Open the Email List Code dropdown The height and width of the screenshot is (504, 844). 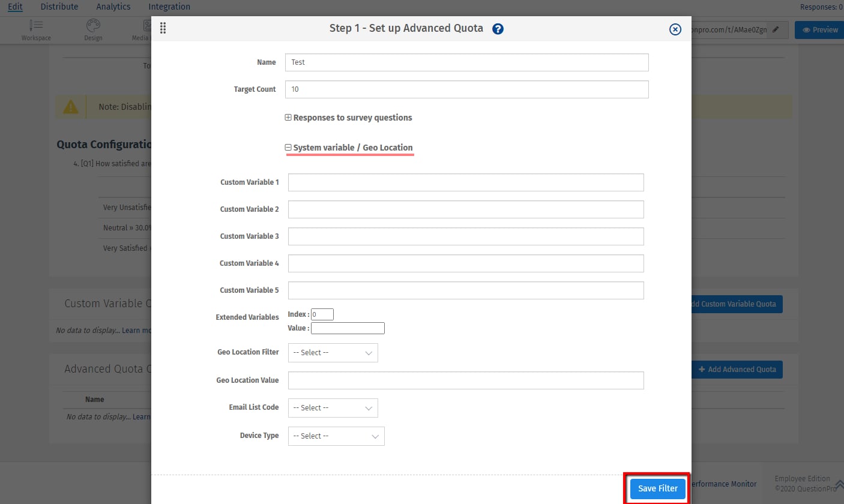[x=333, y=408]
